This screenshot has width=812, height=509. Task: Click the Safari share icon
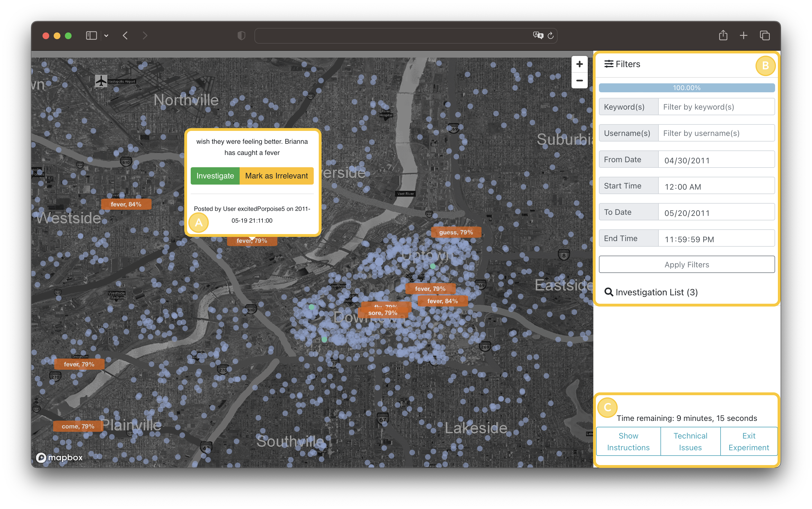click(723, 35)
